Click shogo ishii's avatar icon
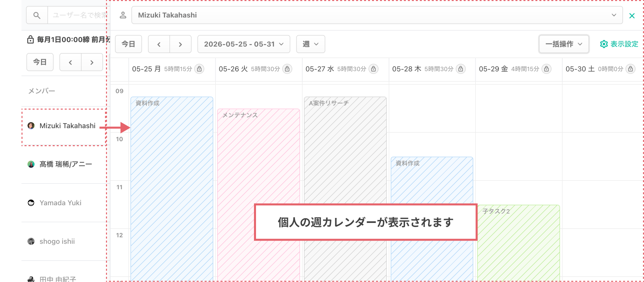The height and width of the screenshot is (282, 644). (31, 241)
